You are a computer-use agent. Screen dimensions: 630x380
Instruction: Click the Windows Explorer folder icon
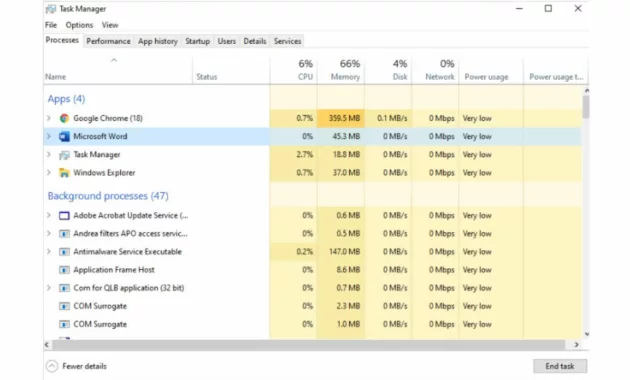(64, 173)
